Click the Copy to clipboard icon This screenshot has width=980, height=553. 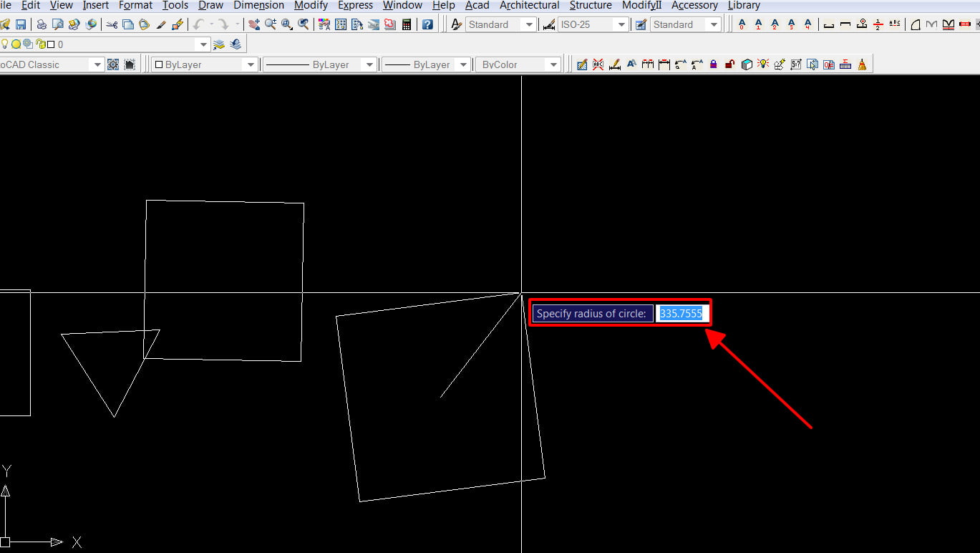[x=128, y=24]
